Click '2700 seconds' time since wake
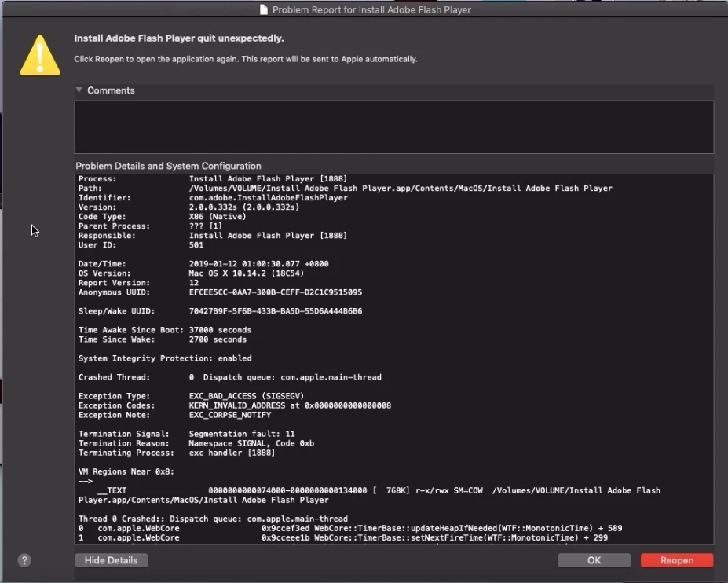Viewport: 728px width, 583px height. tap(218, 339)
